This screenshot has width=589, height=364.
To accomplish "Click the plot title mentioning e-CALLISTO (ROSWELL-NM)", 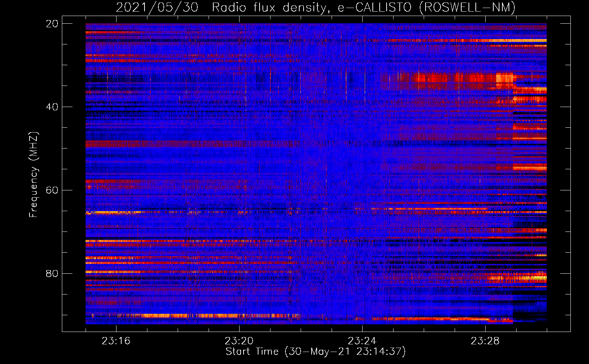I will click(316, 7).
